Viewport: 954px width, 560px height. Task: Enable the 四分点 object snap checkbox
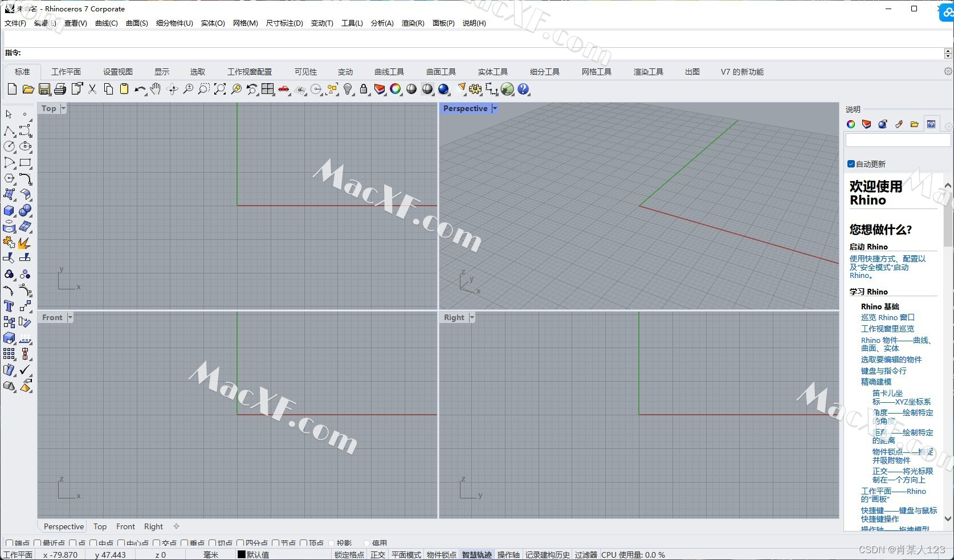pos(240,543)
